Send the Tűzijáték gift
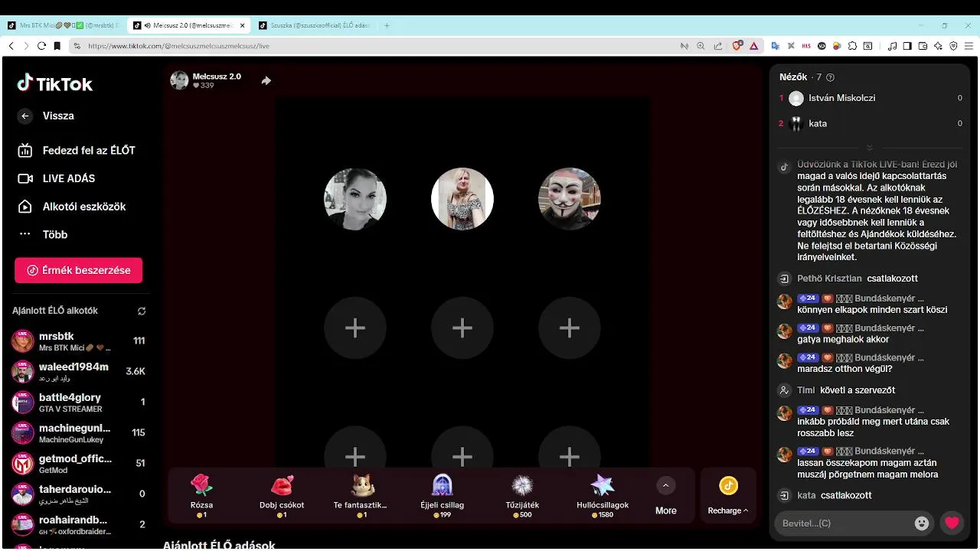This screenshot has width=980, height=551. (522, 495)
